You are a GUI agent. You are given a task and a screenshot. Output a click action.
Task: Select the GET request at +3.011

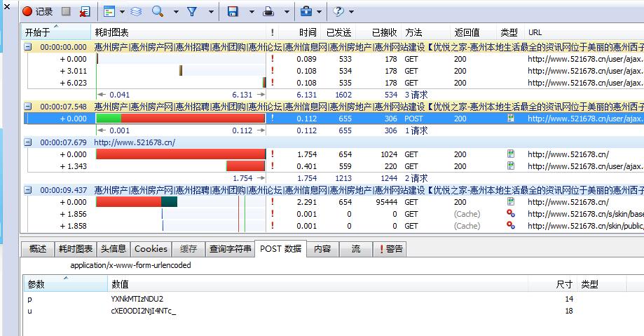tap(336, 71)
